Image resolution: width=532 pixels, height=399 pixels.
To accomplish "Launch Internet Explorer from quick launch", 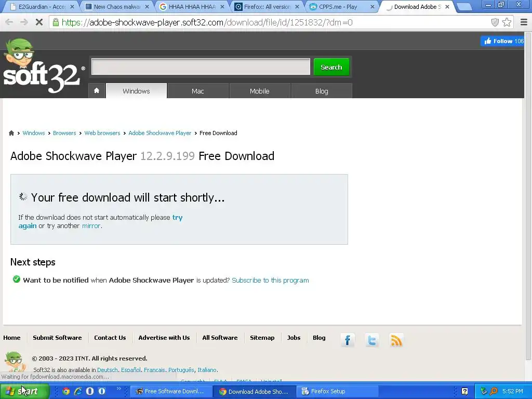I will coord(78,391).
